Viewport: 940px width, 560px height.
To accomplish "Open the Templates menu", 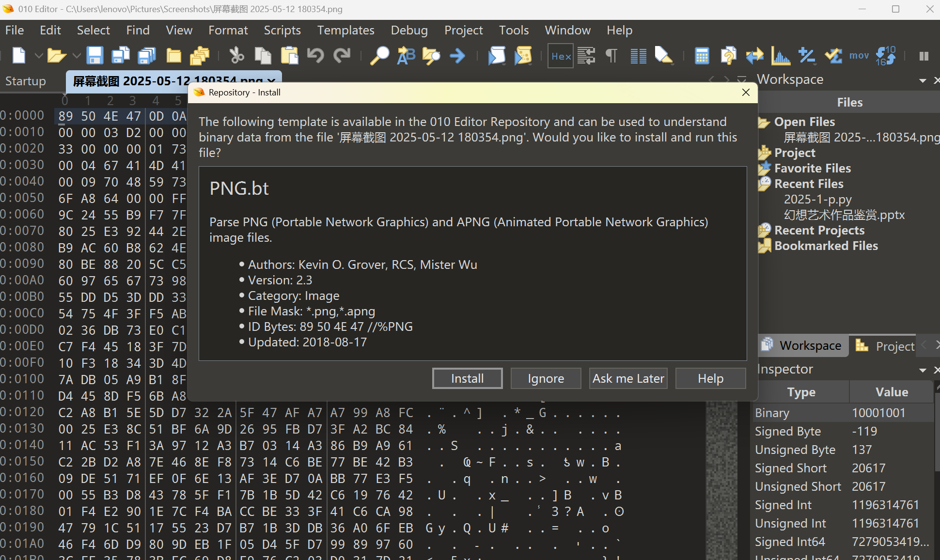I will coord(346,30).
